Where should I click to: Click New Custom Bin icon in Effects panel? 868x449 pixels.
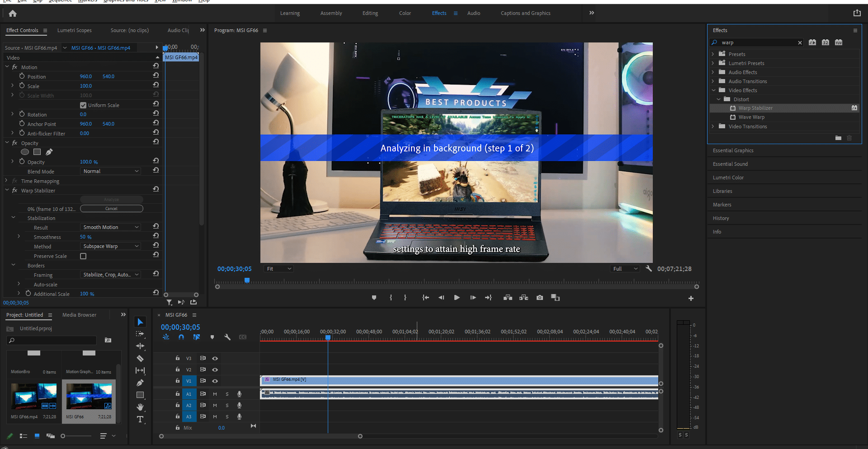838,138
